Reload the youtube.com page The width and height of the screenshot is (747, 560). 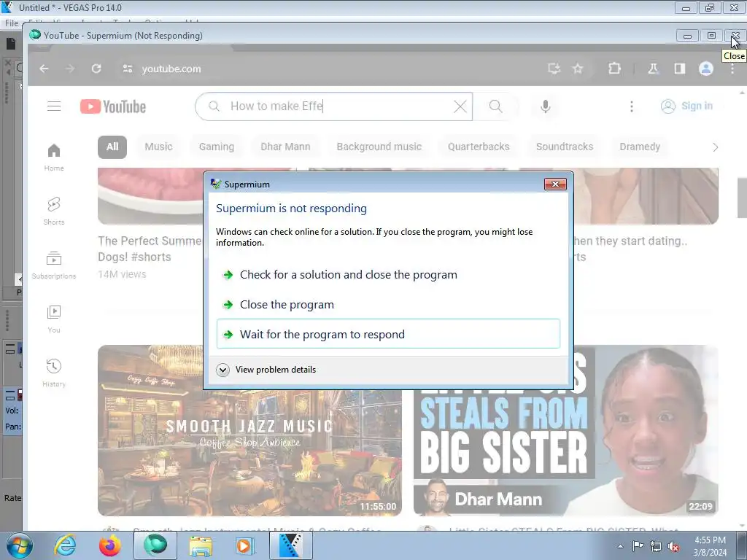point(96,69)
